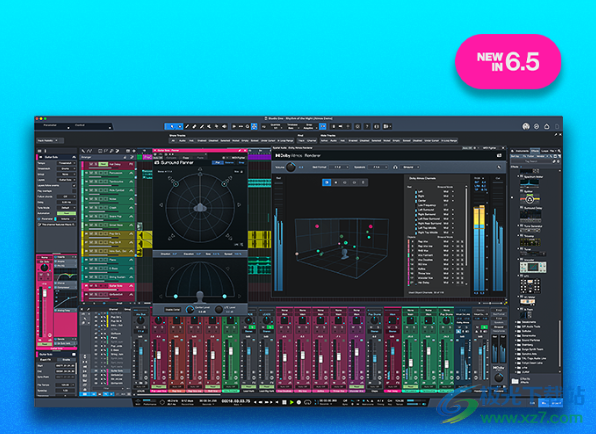This screenshot has width=596, height=434.
Task: Click the Track button under Find
Action: click(x=300, y=141)
